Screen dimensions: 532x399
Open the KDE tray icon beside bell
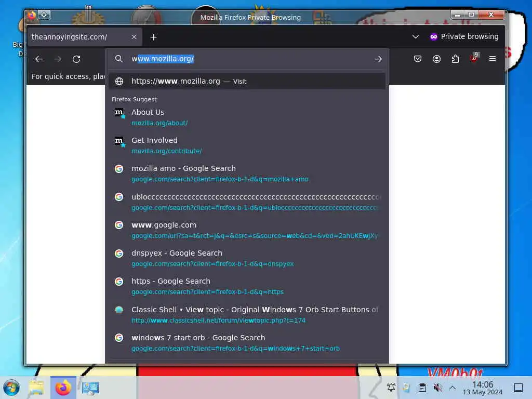406,387
